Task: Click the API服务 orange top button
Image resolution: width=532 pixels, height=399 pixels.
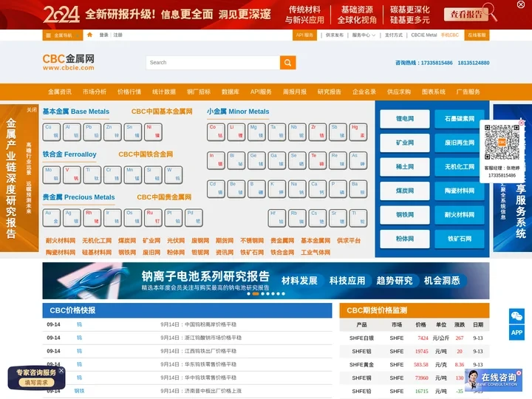Action: click(304, 35)
